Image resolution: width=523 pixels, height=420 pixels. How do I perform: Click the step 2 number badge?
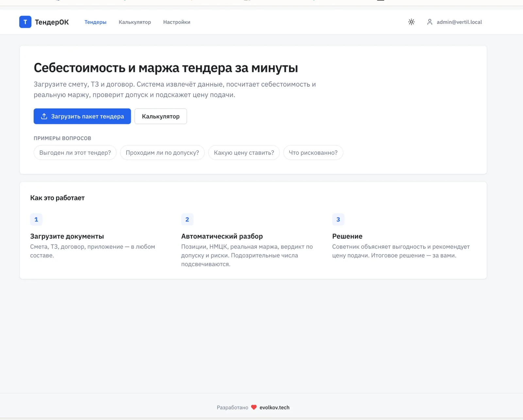187,219
